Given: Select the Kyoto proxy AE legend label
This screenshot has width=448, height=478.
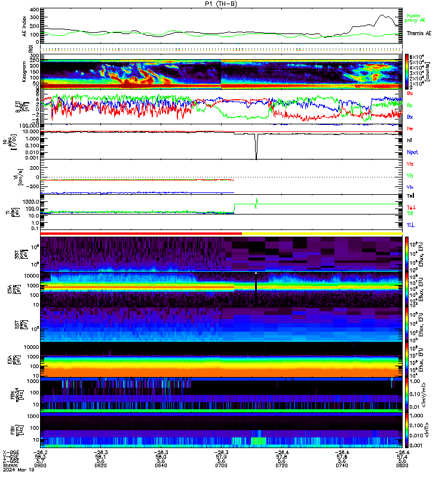Looking at the screenshot, I should [x=415, y=18].
